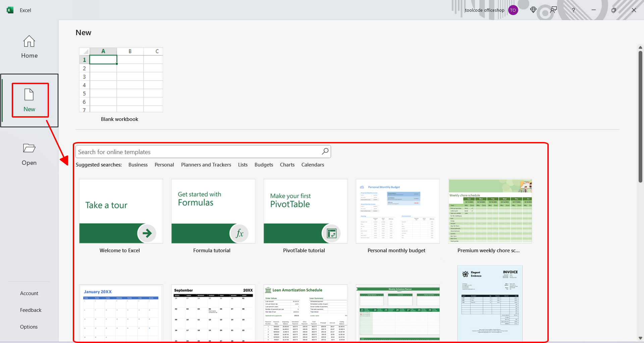
Task: Click the TO account avatar
Action: click(x=513, y=10)
